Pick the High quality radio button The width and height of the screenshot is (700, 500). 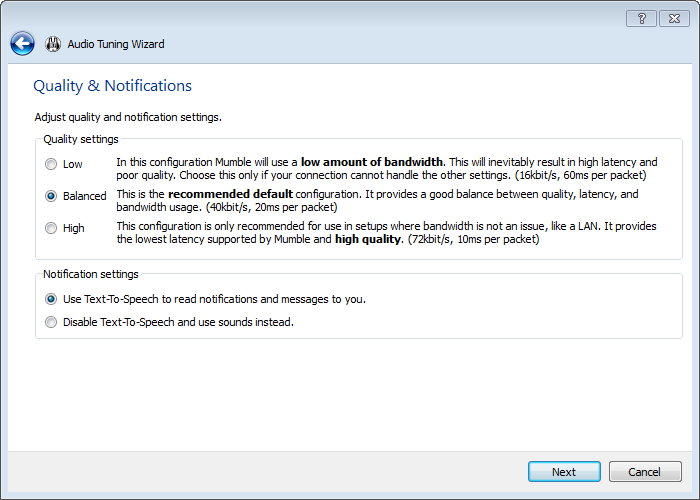(51, 228)
